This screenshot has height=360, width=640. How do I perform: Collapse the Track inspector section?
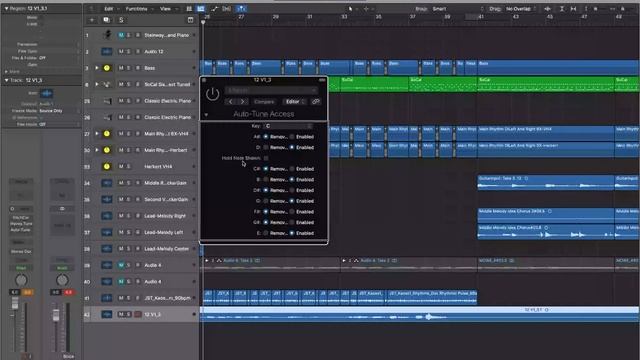click(6, 80)
